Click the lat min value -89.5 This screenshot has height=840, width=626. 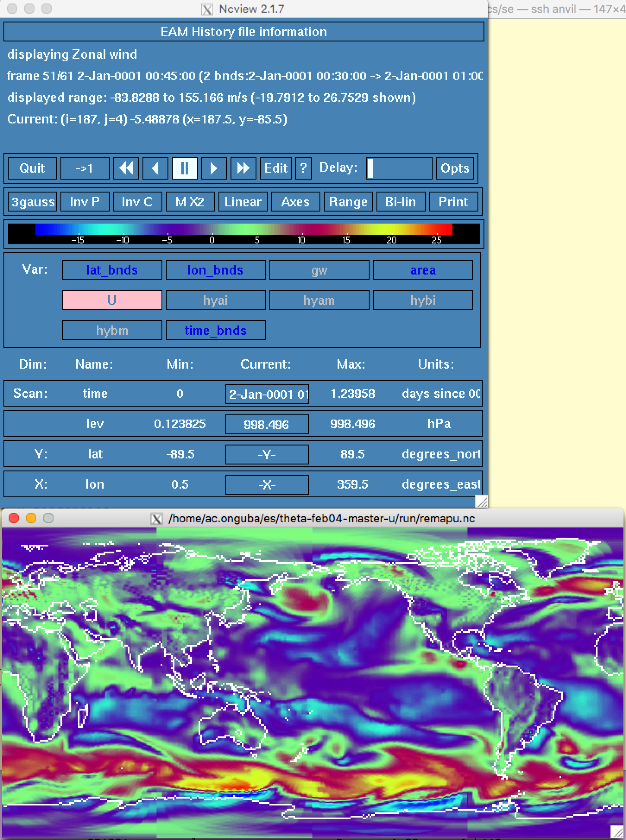tap(180, 454)
